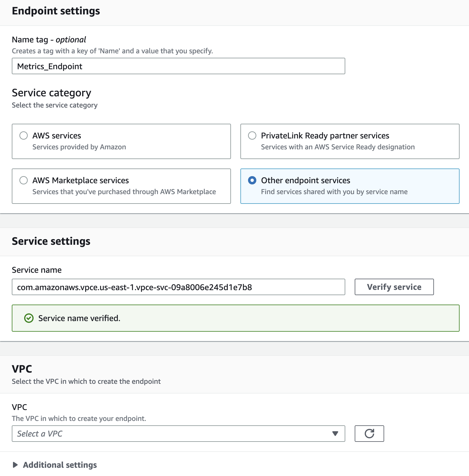Click the green verified checkmark icon
The width and height of the screenshot is (469, 476).
(x=29, y=318)
